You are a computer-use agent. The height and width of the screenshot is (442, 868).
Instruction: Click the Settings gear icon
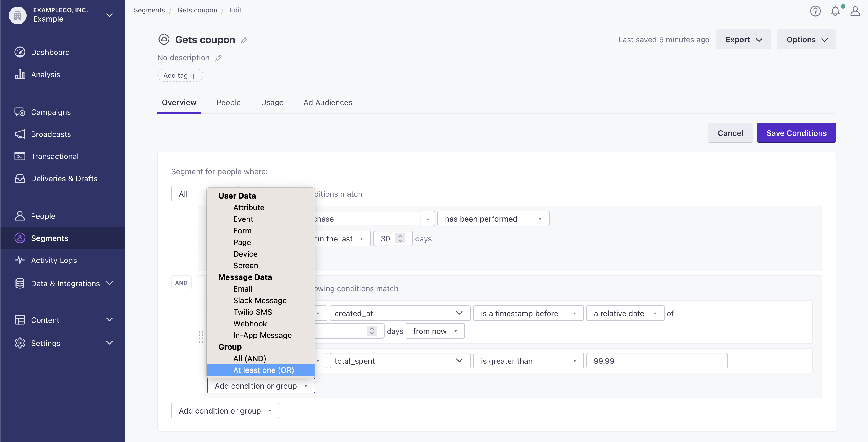click(20, 343)
